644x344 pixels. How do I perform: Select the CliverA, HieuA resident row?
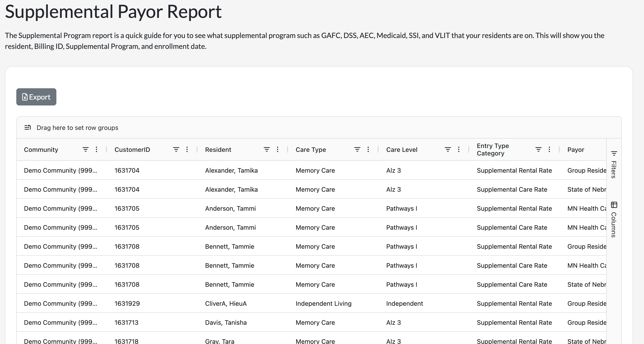coord(226,303)
